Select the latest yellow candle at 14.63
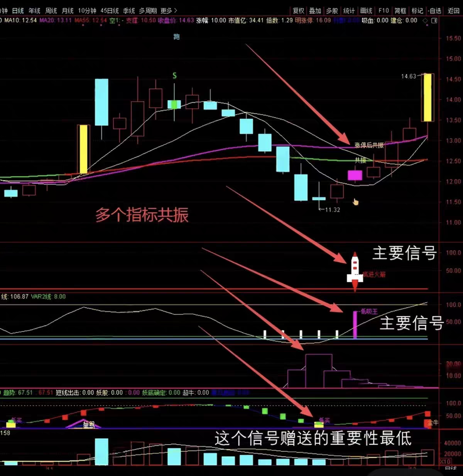Screen dimensions: 463x476 pos(428,98)
